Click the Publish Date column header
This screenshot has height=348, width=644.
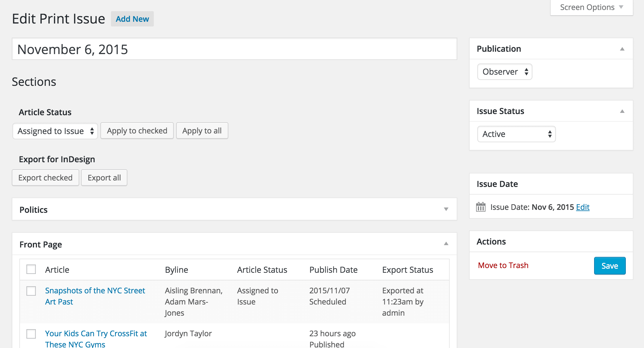[x=333, y=270]
